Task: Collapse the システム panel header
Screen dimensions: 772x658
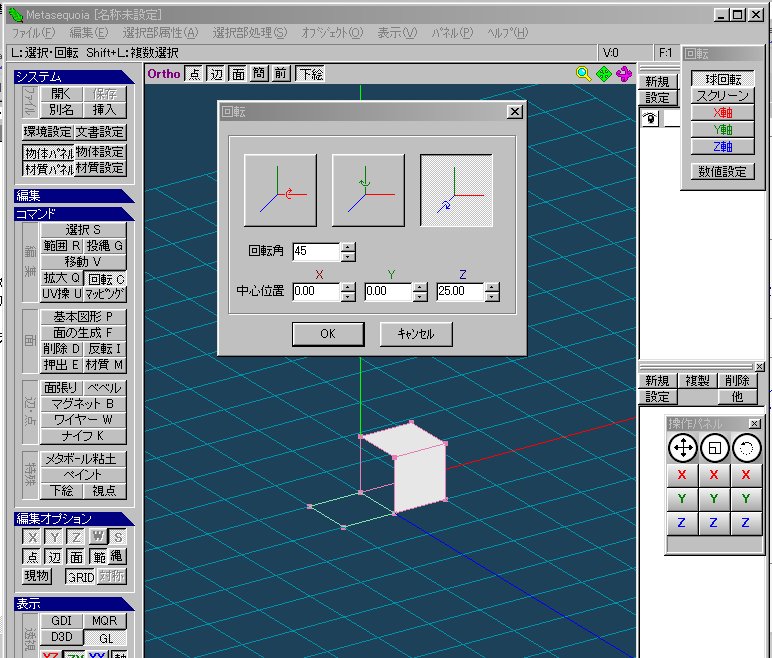Action: (x=74, y=77)
